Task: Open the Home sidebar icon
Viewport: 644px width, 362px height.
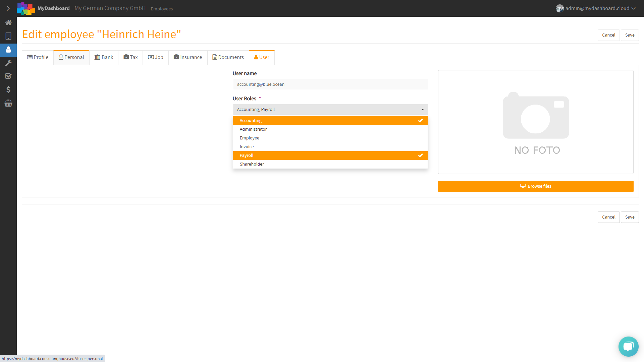Action: (8, 23)
